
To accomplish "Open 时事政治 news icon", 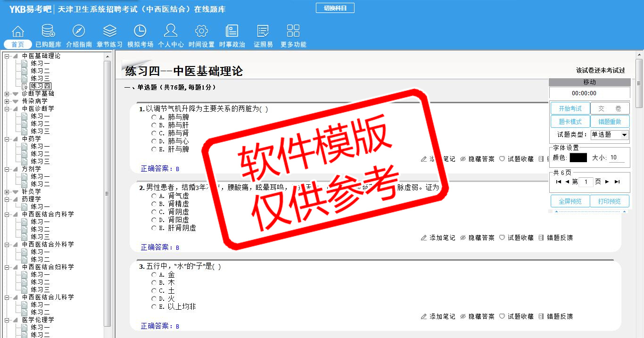I will (232, 32).
